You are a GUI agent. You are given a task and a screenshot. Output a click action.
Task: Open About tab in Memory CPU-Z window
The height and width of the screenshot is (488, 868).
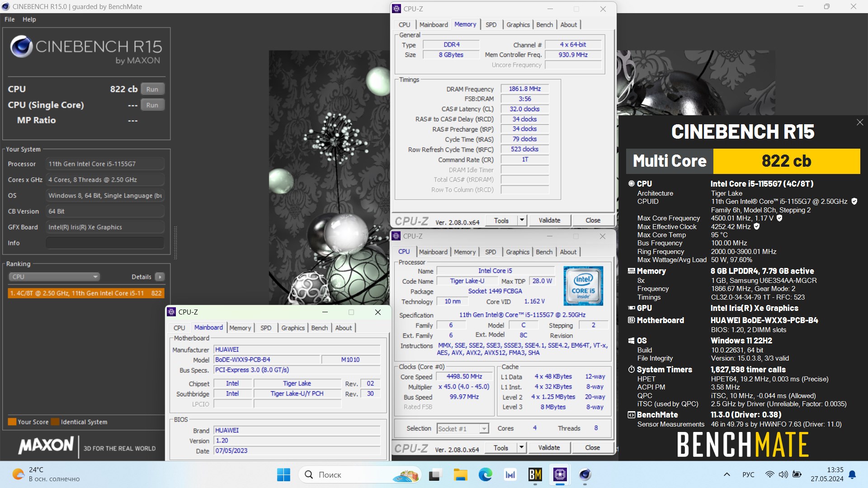click(x=569, y=25)
